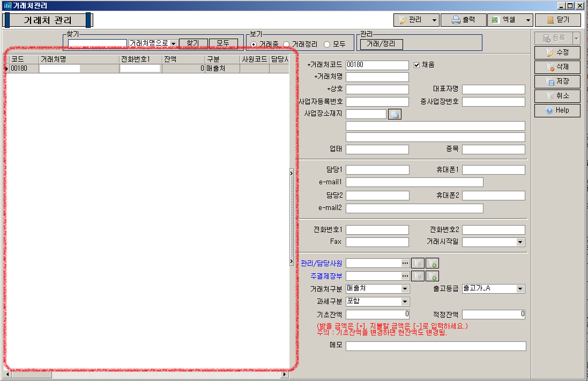588x381 pixels.
Task: Toggle the 채움 checkbox
Action: click(x=417, y=65)
